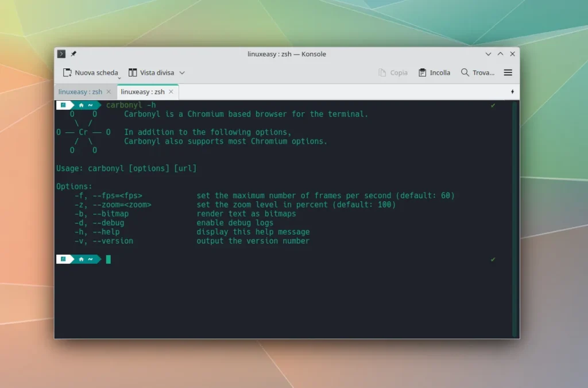Open the Trova search magnifier
588x388 pixels.
coord(465,73)
